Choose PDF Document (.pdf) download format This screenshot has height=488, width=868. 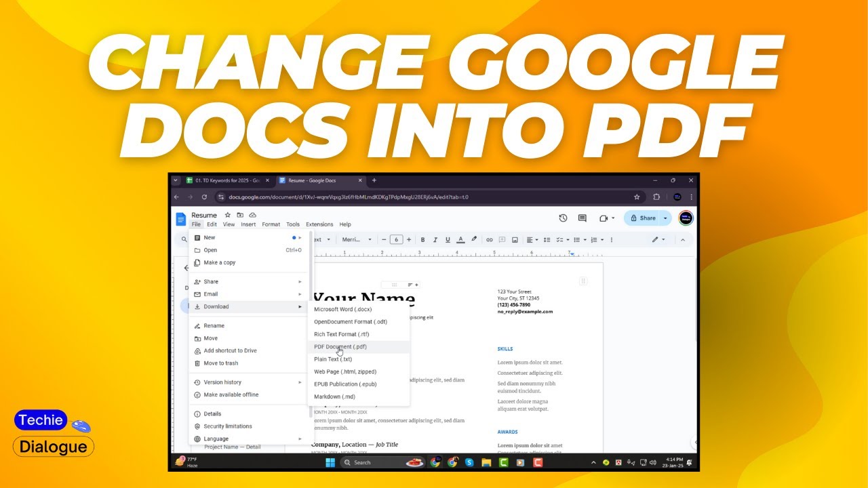click(359, 347)
